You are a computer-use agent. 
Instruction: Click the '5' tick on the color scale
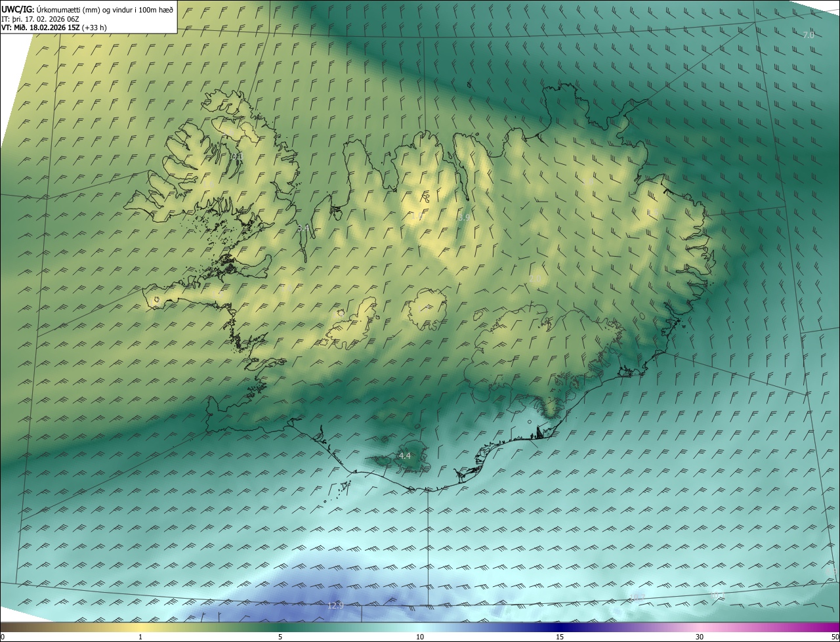click(x=280, y=637)
